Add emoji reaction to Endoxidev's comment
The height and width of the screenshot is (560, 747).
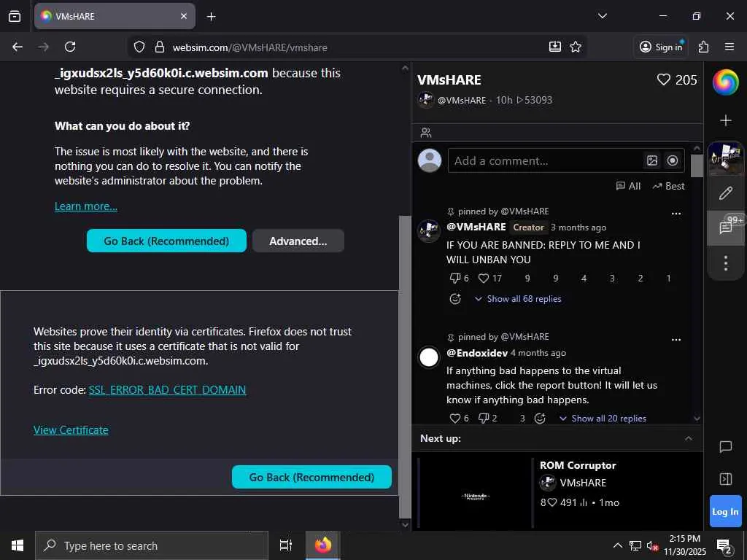pyautogui.click(x=540, y=418)
